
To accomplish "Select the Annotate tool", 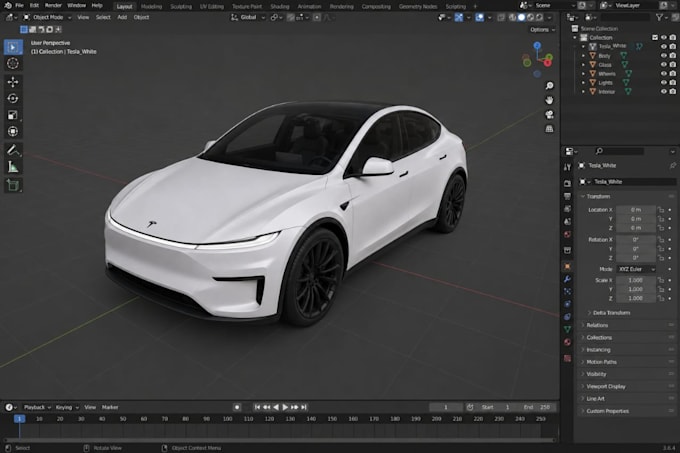I will coord(13,150).
